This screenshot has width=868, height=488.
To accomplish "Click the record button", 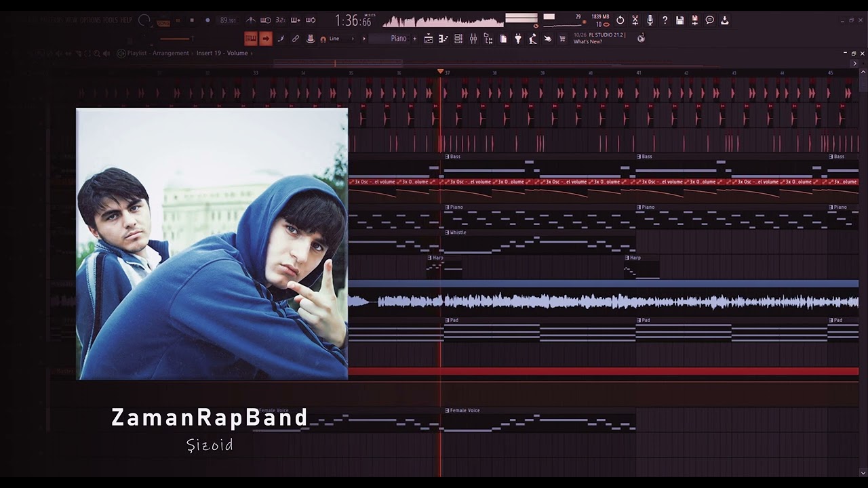I will 208,20.
